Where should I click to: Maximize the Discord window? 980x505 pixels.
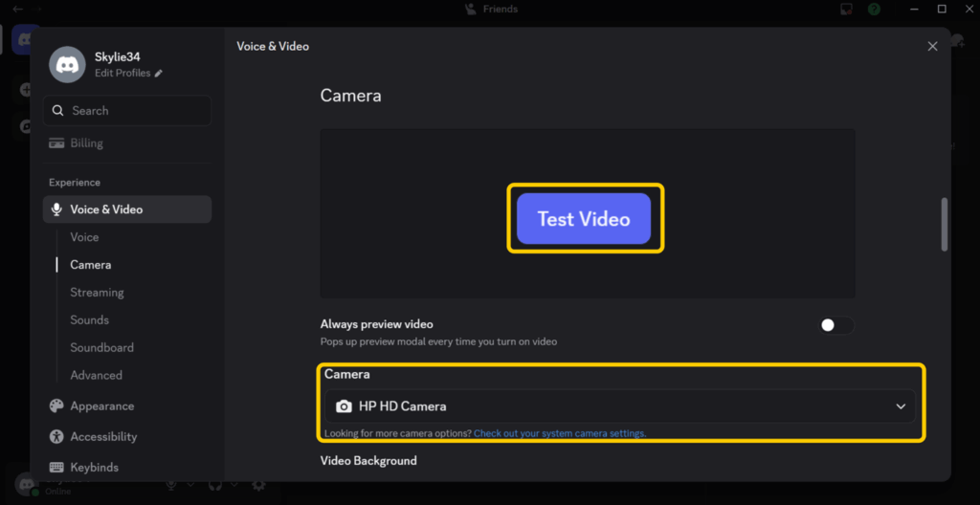tap(942, 9)
